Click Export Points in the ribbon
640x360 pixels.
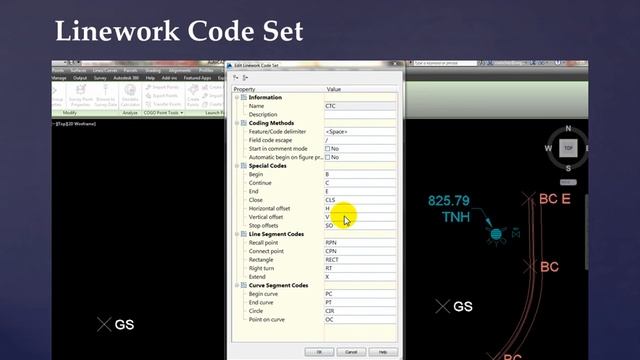click(162, 96)
